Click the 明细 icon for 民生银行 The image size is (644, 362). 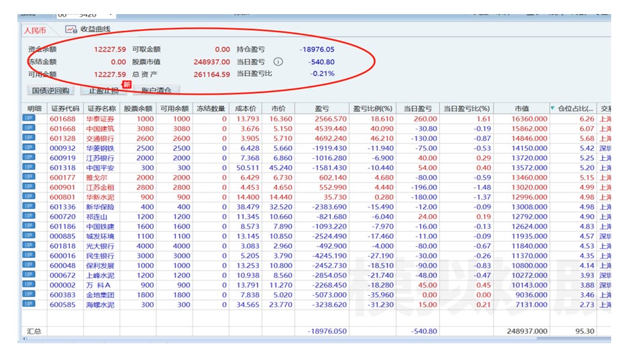tap(29, 255)
